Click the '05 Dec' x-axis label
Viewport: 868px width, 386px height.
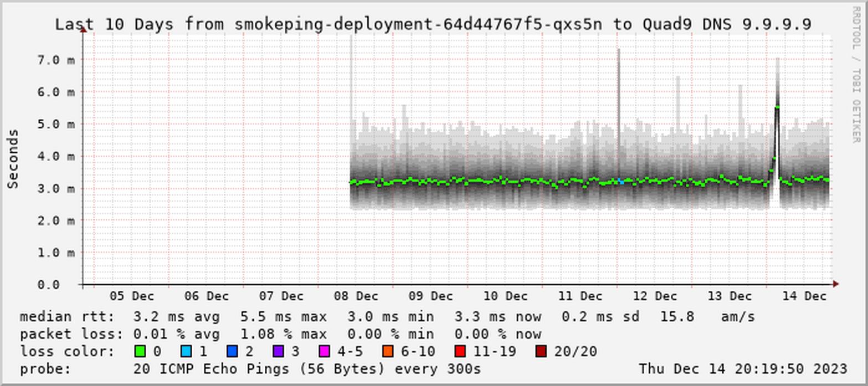[x=131, y=296]
